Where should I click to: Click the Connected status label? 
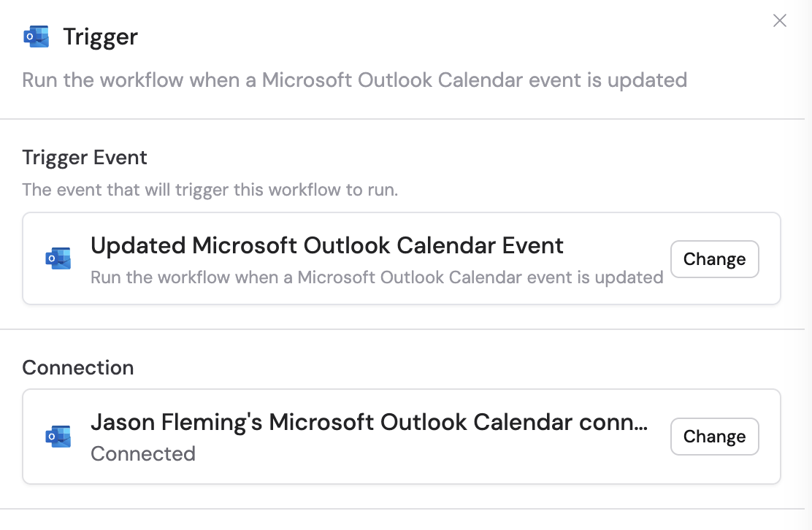[x=143, y=453]
